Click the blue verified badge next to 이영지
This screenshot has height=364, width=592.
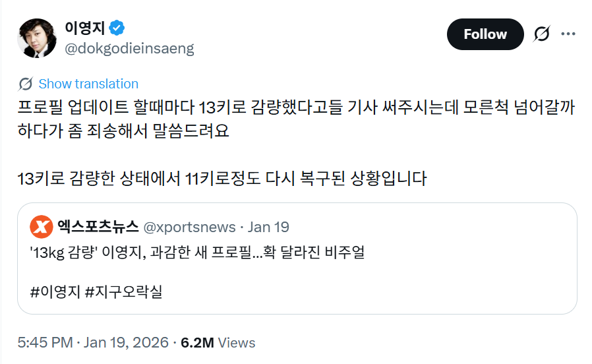click(x=117, y=28)
